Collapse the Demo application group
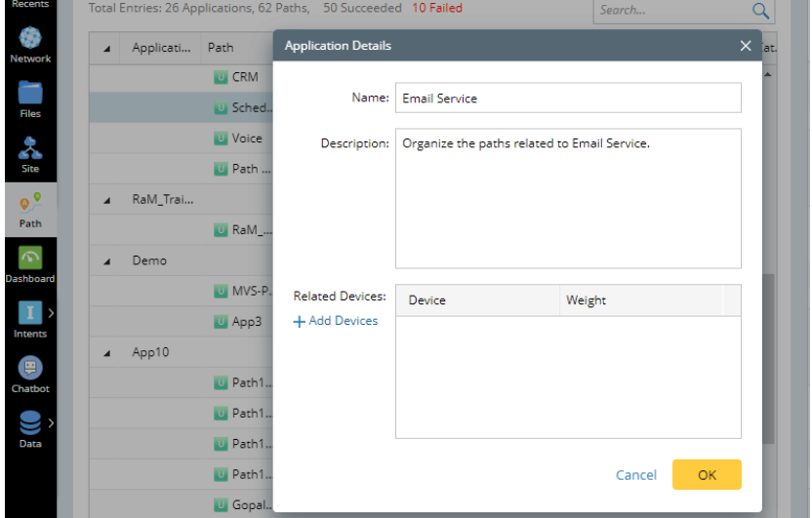812x518 pixels. tap(107, 261)
